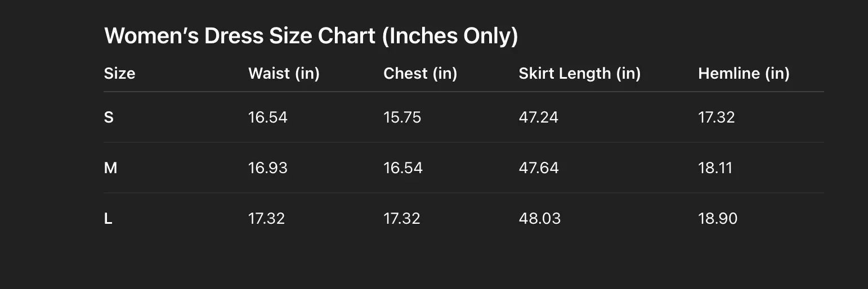The height and width of the screenshot is (289, 868).
Task: Select the L size row label
Action: 108,219
